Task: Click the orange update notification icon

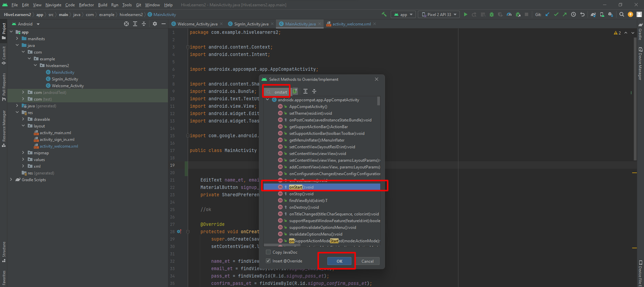Action: [630, 15]
